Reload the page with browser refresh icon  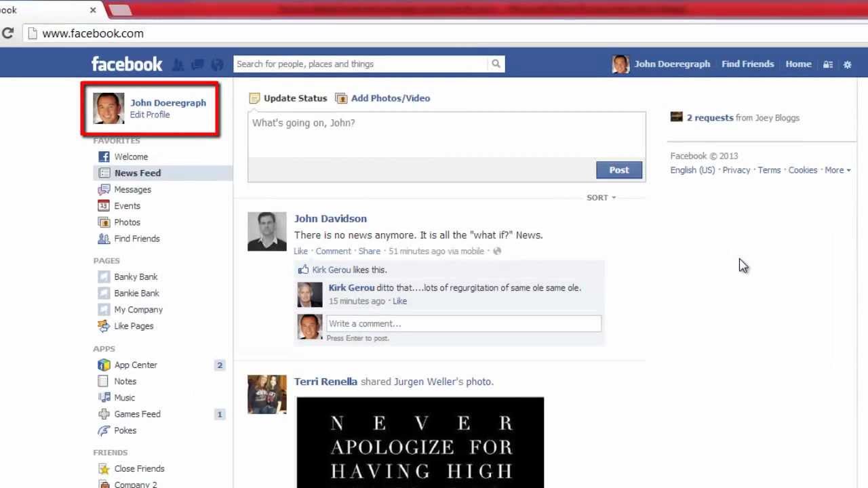pyautogui.click(x=7, y=33)
